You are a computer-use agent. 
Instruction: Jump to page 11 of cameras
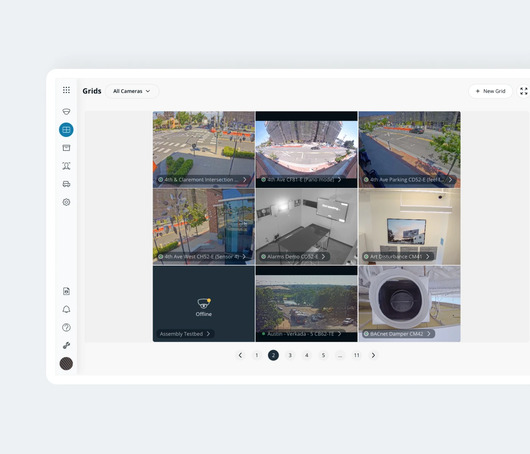(x=357, y=355)
